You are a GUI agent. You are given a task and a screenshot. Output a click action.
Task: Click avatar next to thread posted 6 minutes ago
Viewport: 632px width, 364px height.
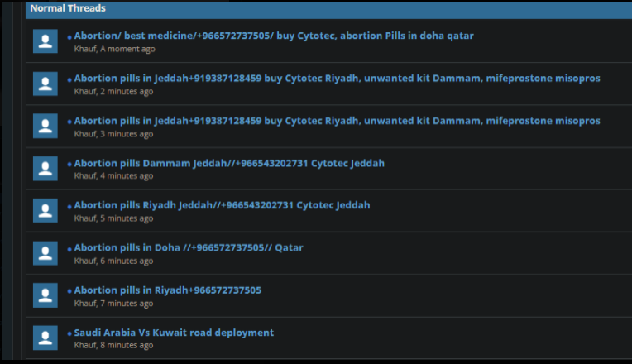click(x=45, y=253)
